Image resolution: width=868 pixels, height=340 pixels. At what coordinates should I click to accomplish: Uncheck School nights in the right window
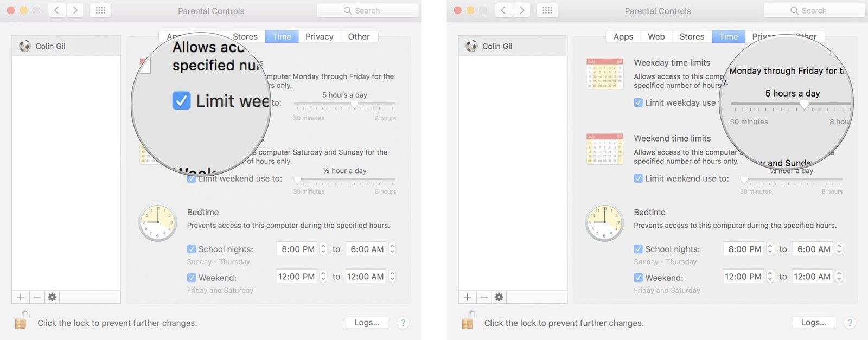click(x=638, y=249)
